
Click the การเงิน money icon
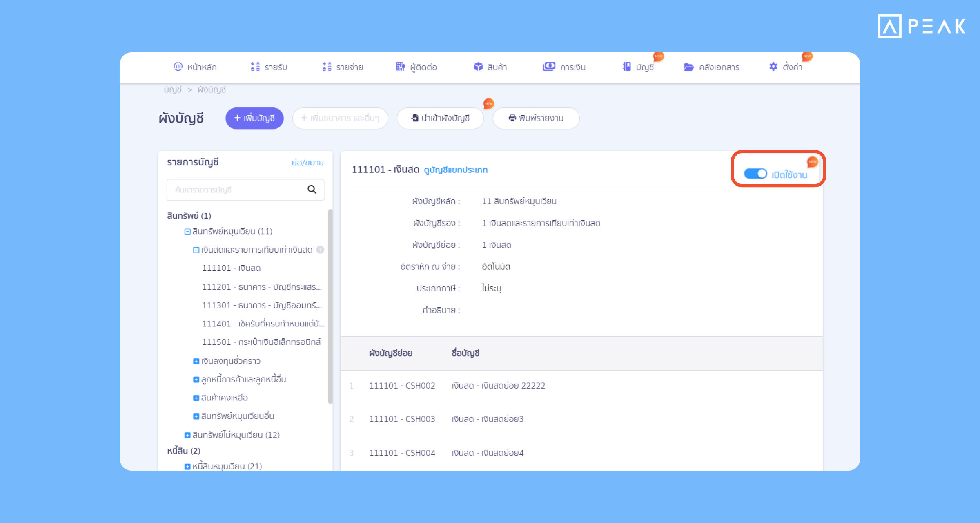coord(549,67)
